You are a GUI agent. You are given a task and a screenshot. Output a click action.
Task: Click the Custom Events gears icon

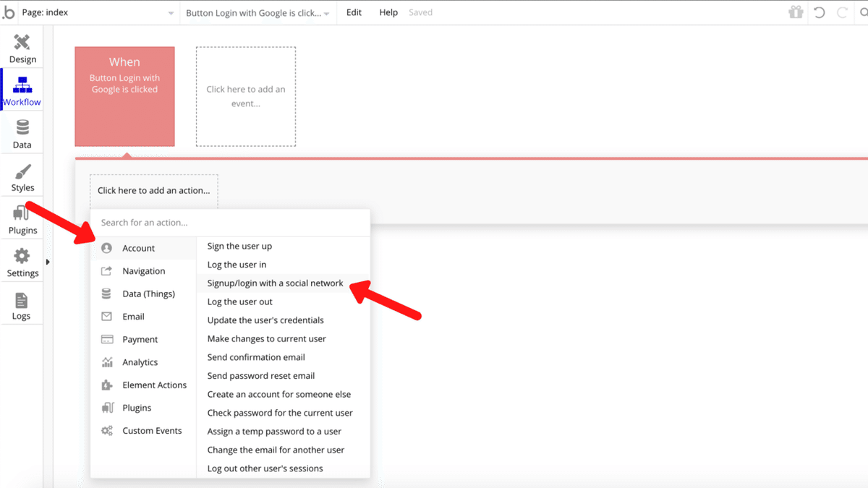tap(107, 430)
